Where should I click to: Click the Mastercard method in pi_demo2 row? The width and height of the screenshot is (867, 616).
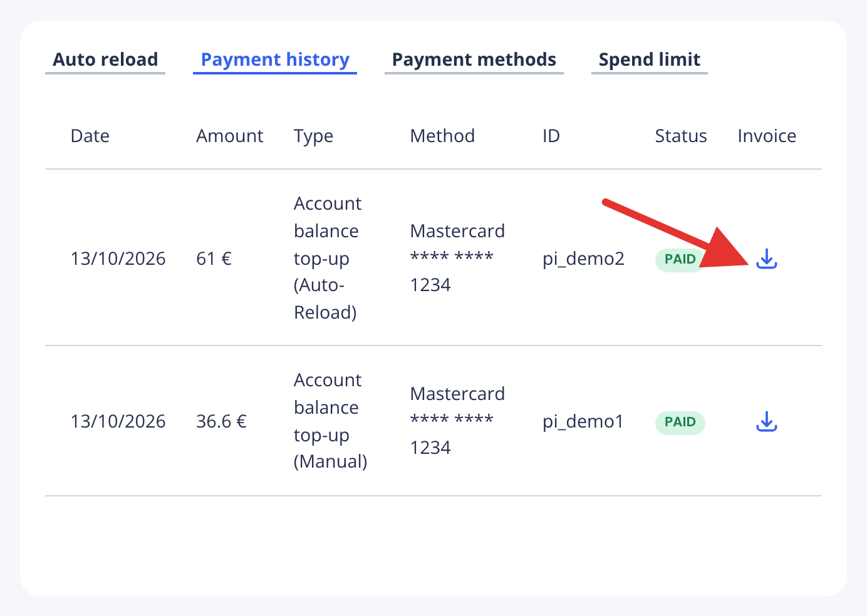coord(457,258)
